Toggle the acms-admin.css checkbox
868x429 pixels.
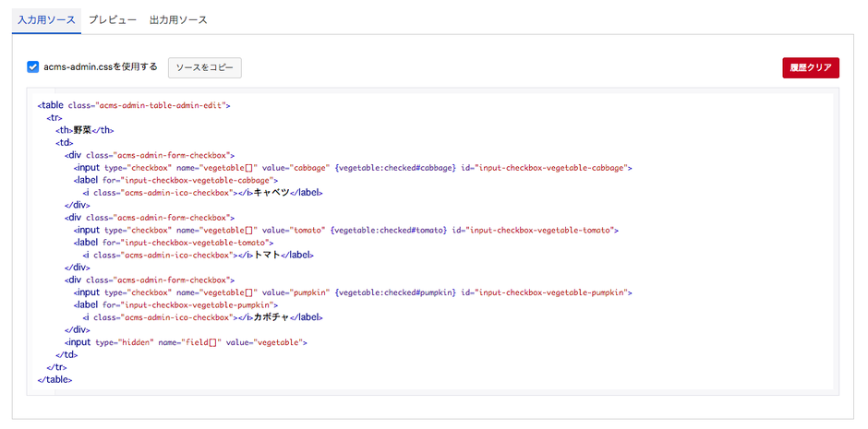point(33,66)
